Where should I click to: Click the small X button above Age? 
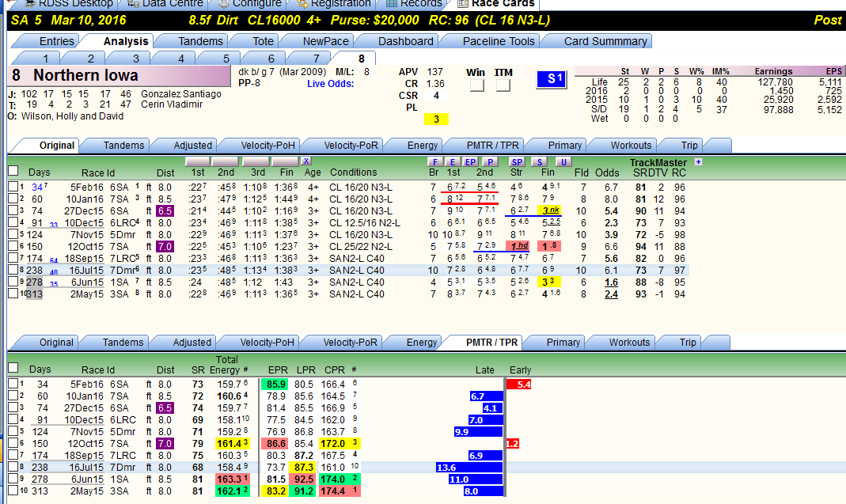coord(306,161)
